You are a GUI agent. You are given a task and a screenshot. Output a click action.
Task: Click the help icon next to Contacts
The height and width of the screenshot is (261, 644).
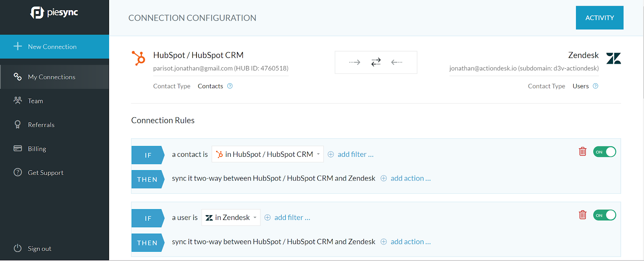coord(230,86)
